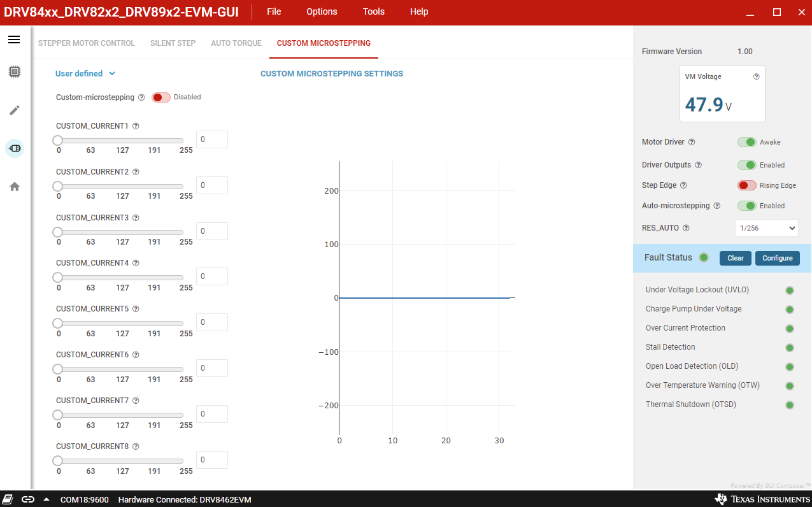
Task: Click help icon next to Step Edge
Action: pyautogui.click(x=683, y=185)
